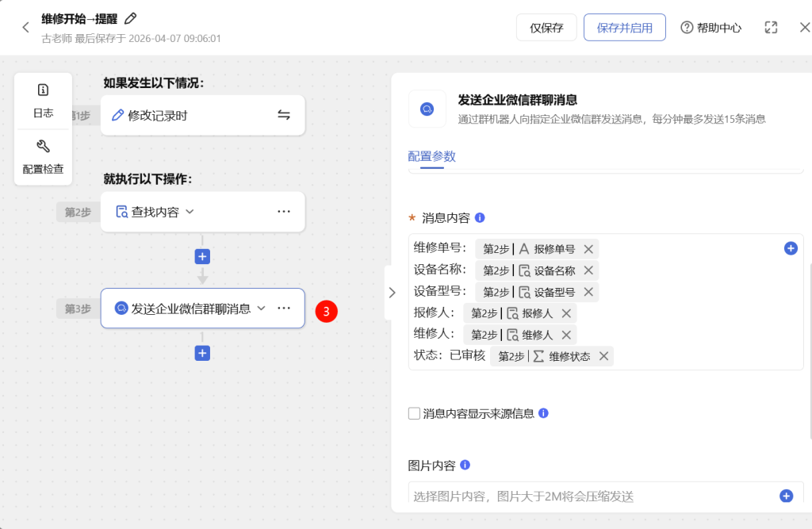Enable 消息内容显示来源信息 checkbox

tap(414, 413)
